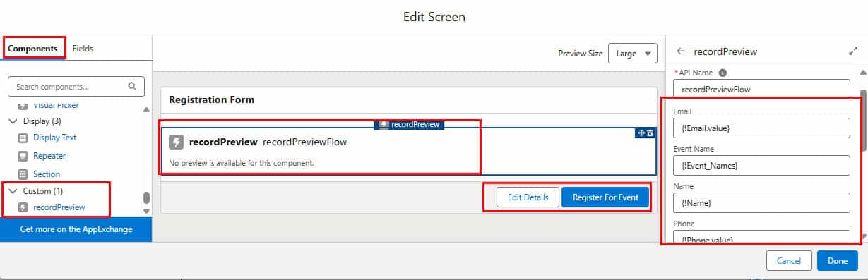The height and width of the screenshot is (280, 868).
Task: Choose the Display Text component label
Action: [x=54, y=138]
